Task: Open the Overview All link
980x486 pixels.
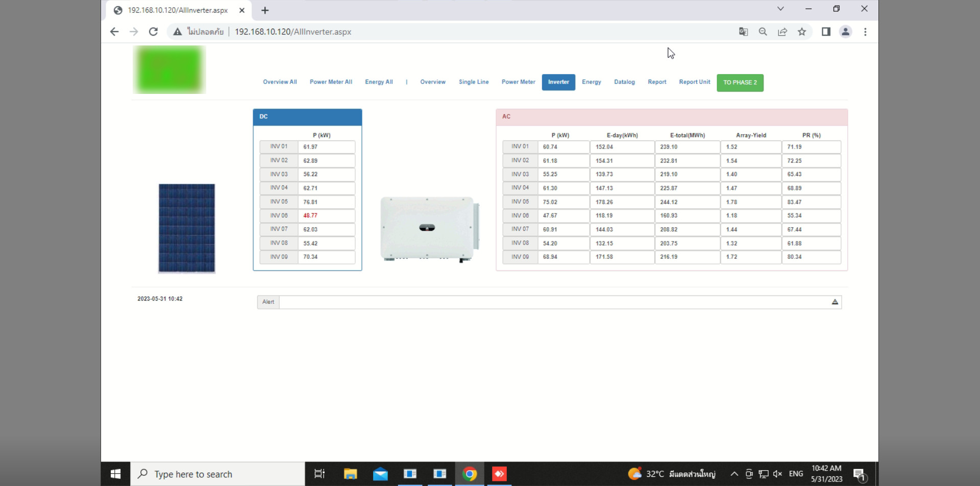Action: pos(280,82)
